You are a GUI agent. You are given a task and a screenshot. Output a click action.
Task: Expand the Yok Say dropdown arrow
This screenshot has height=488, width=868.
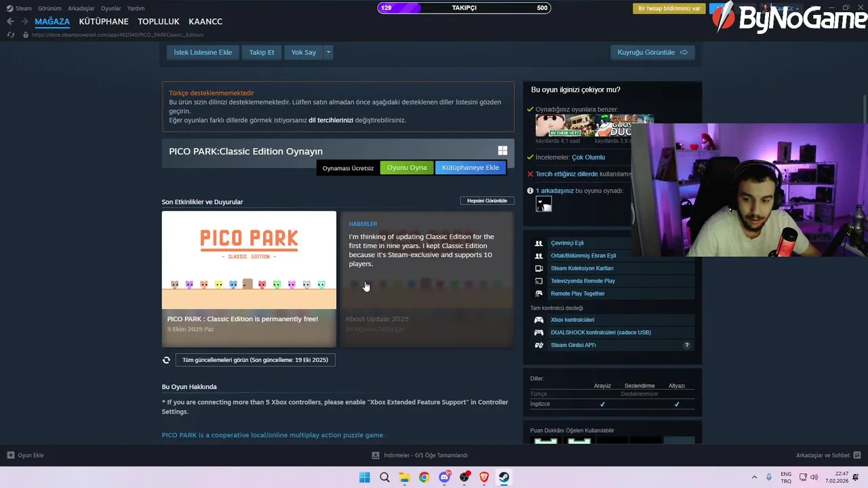coord(328,52)
